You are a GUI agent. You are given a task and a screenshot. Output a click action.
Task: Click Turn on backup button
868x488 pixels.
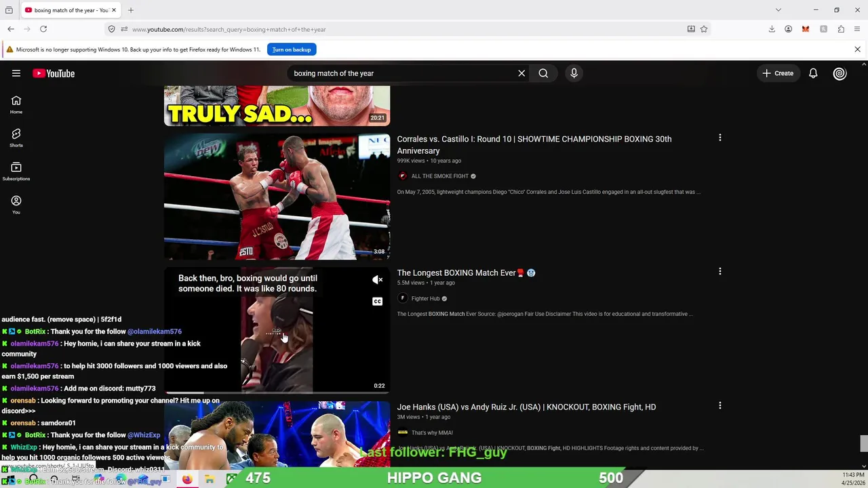(x=292, y=49)
